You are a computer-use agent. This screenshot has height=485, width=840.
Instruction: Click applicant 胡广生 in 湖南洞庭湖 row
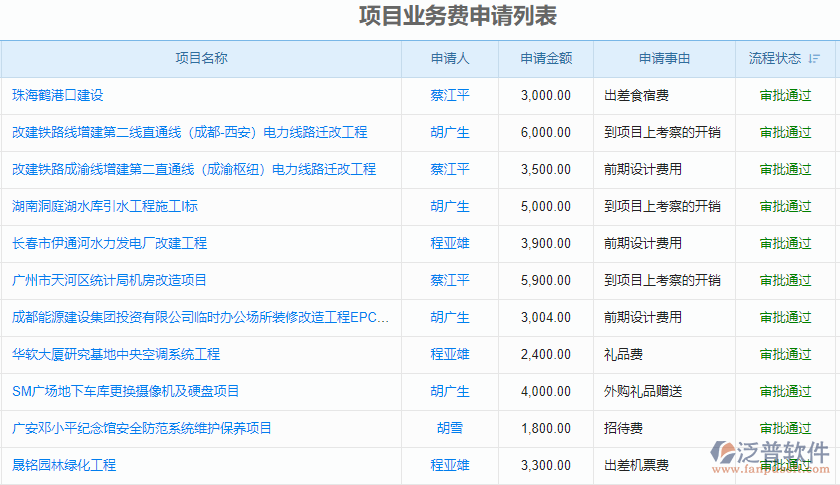coord(450,206)
